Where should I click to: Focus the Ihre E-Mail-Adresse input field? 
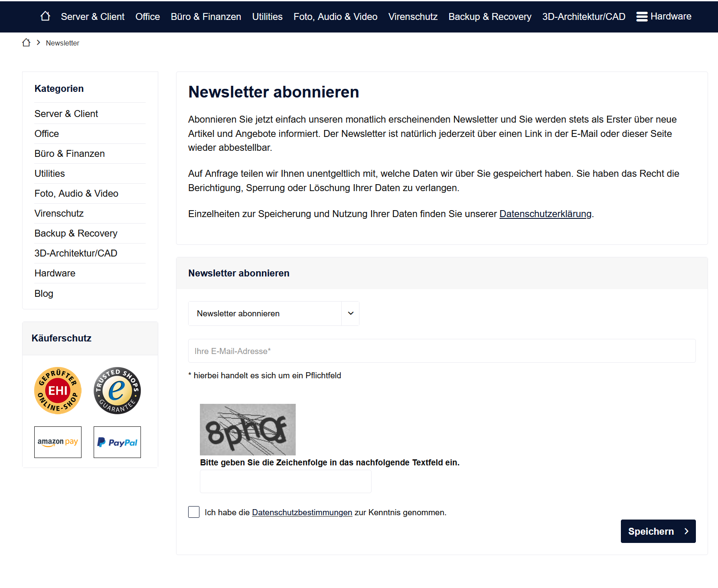441,351
